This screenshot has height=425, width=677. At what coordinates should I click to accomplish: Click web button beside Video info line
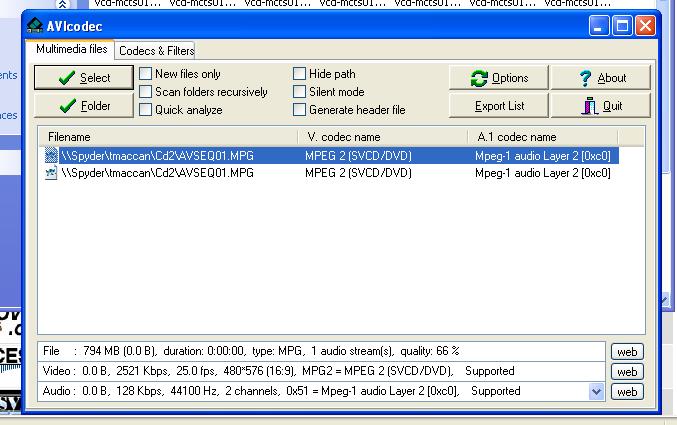627,371
